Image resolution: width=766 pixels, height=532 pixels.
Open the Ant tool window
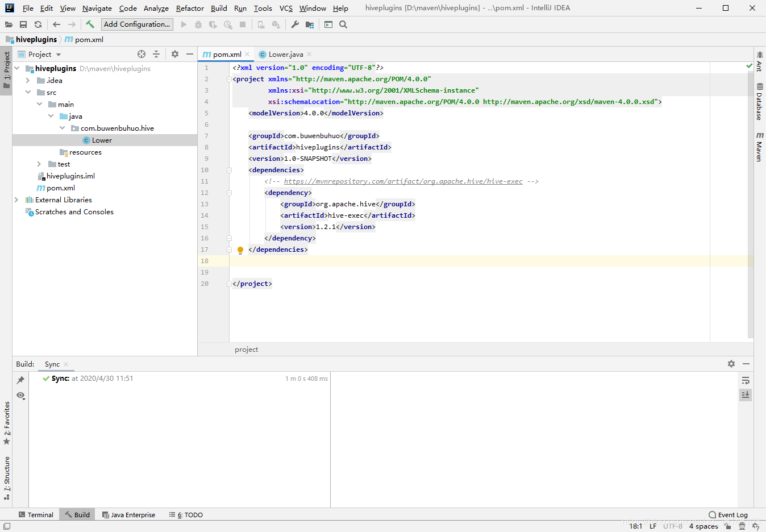tap(759, 61)
